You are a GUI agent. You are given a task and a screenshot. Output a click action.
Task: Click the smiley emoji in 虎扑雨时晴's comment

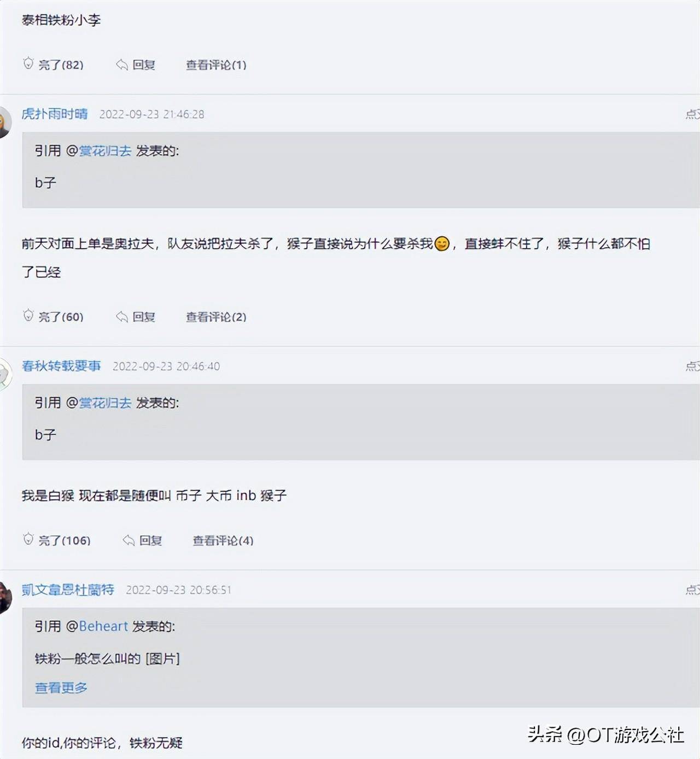442,243
